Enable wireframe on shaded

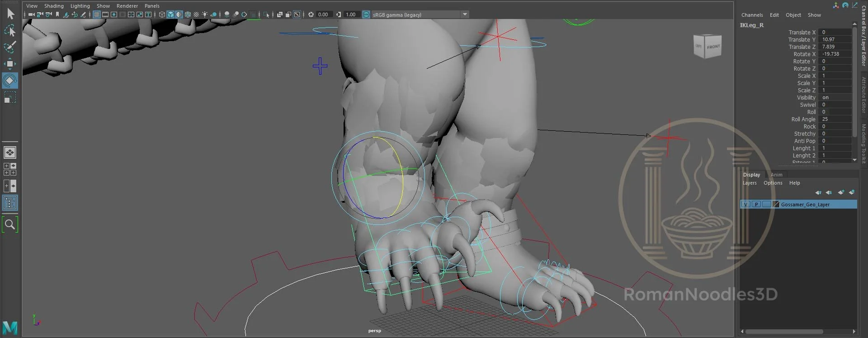[188, 14]
